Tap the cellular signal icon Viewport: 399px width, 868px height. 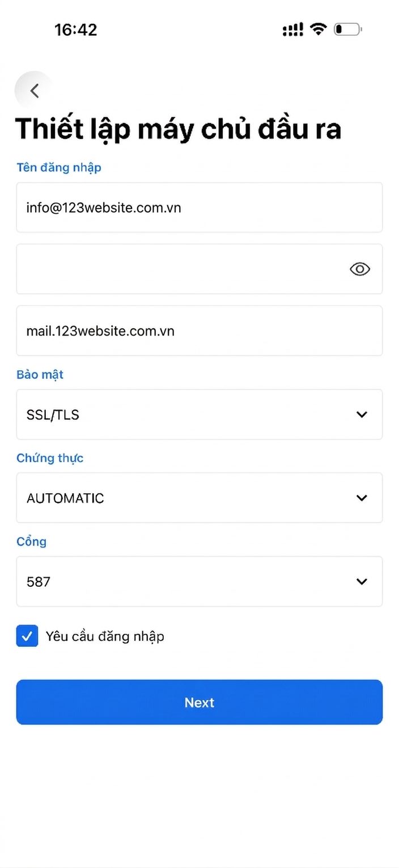(x=292, y=29)
